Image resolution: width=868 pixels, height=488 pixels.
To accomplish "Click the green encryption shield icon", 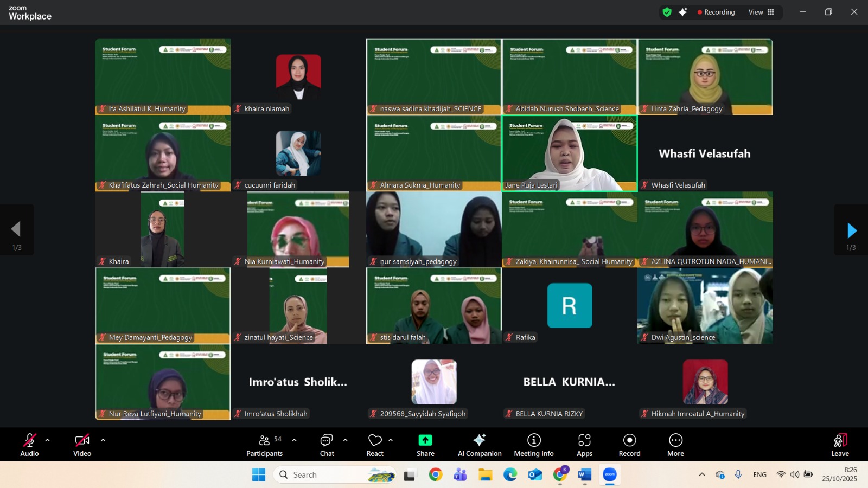I will tap(667, 12).
